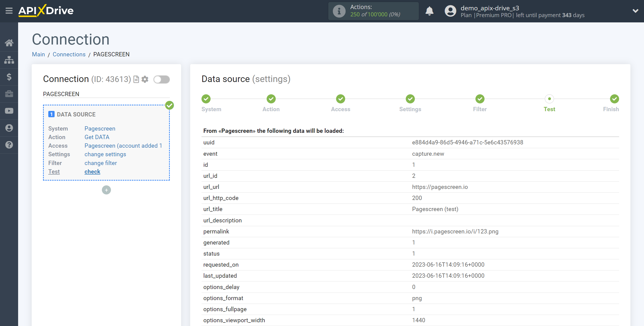Click 'change settings' link in Data Source

[x=105, y=154]
